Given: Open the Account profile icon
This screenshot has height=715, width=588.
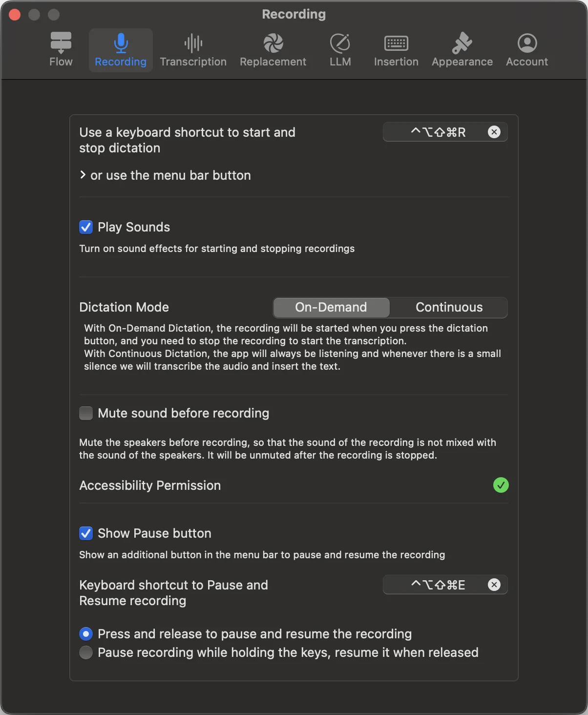Looking at the screenshot, I should click(x=527, y=43).
